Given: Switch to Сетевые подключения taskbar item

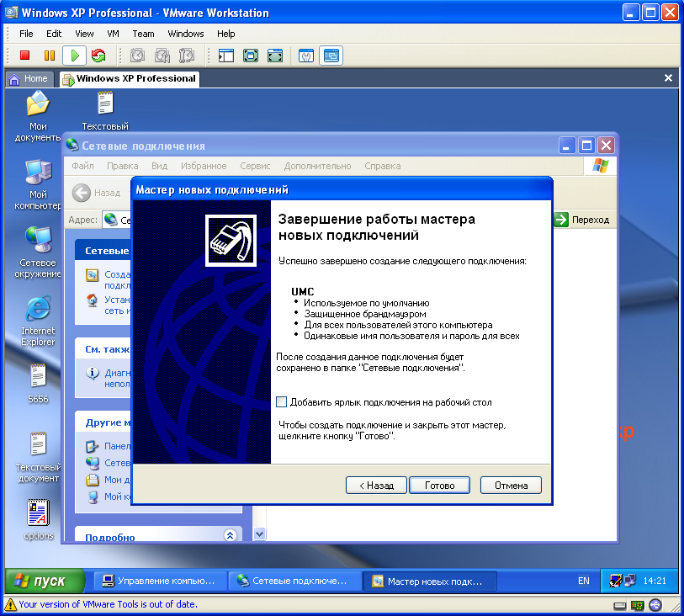Looking at the screenshot, I should 294,581.
